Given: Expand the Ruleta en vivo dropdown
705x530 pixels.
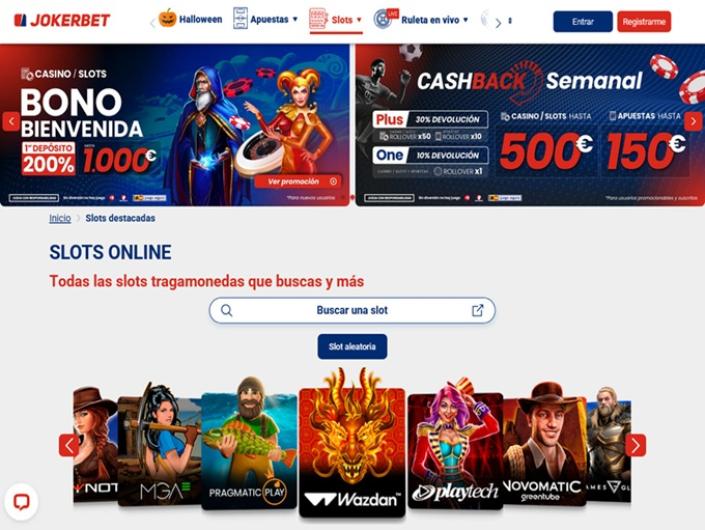Looking at the screenshot, I should pyautogui.click(x=421, y=20).
